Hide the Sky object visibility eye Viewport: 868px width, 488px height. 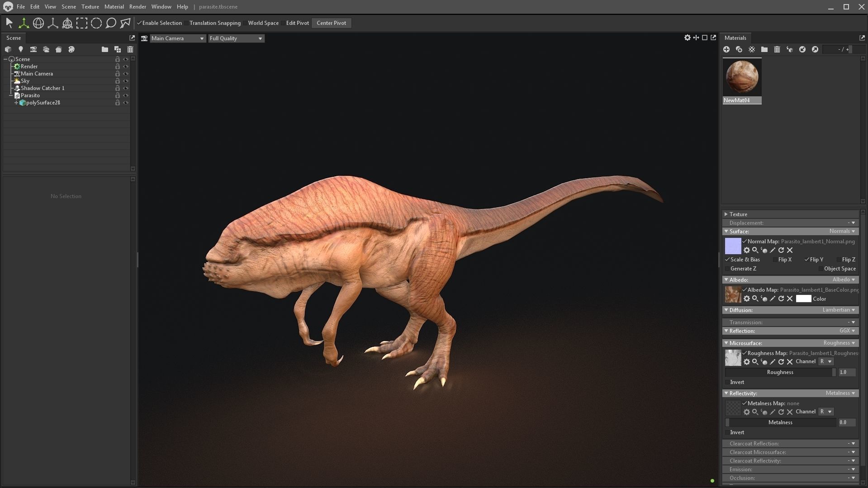tap(126, 81)
